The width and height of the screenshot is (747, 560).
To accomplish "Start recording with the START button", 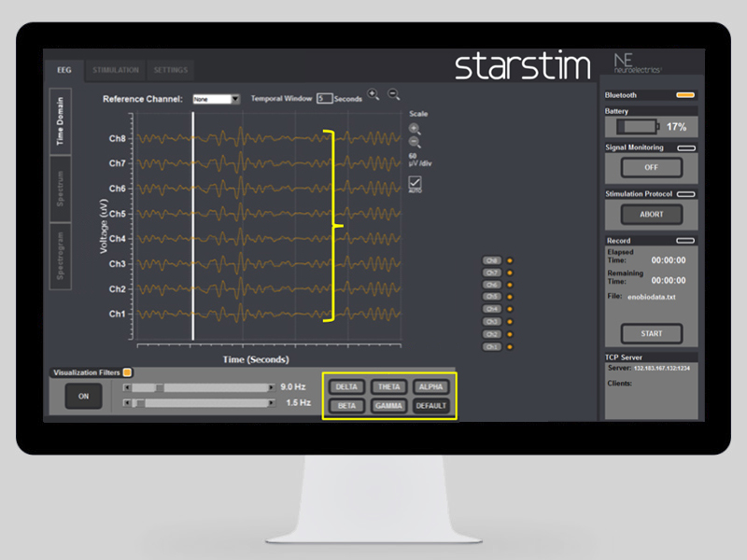I will (651, 334).
